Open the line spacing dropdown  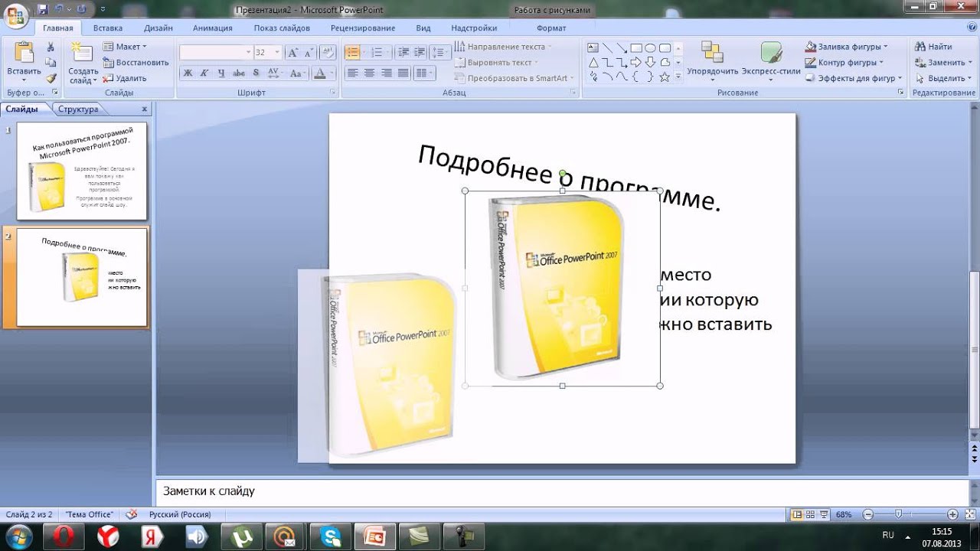tap(439, 52)
